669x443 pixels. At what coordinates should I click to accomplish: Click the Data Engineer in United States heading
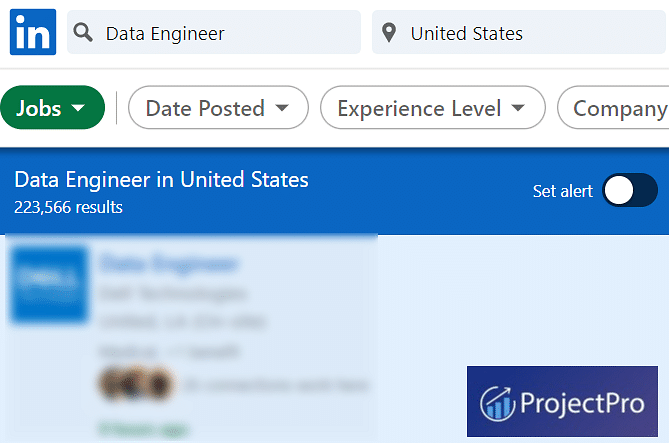point(161,180)
